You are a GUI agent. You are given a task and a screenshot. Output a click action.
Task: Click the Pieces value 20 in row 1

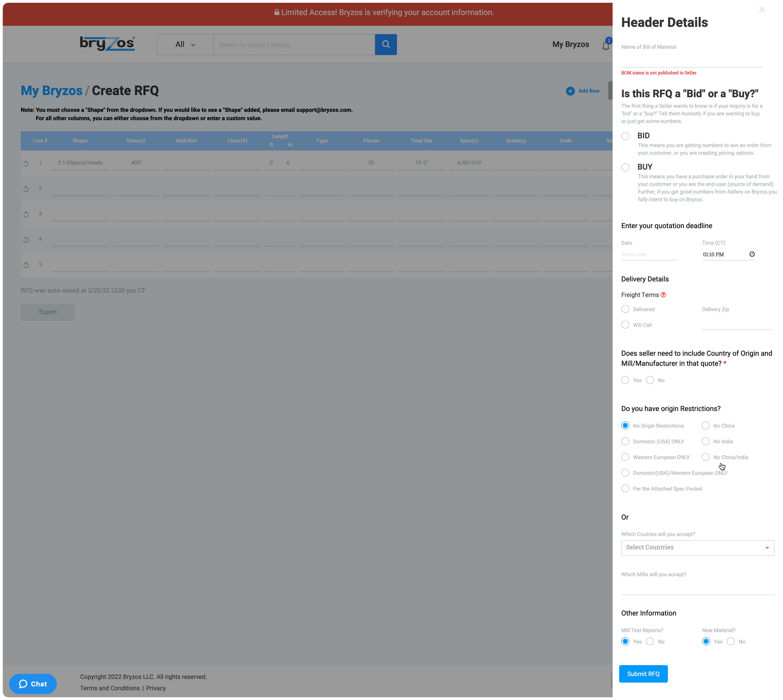(371, 163)
